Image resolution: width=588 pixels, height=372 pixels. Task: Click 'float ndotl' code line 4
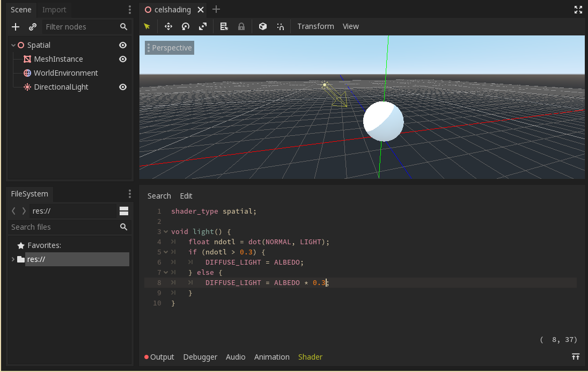259,242
